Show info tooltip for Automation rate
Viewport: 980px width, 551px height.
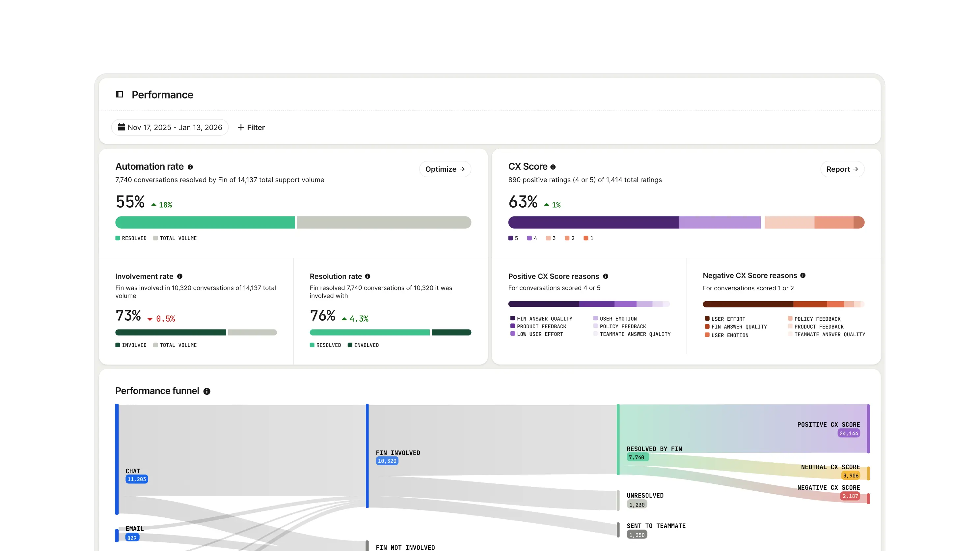[x=190, y=167]
